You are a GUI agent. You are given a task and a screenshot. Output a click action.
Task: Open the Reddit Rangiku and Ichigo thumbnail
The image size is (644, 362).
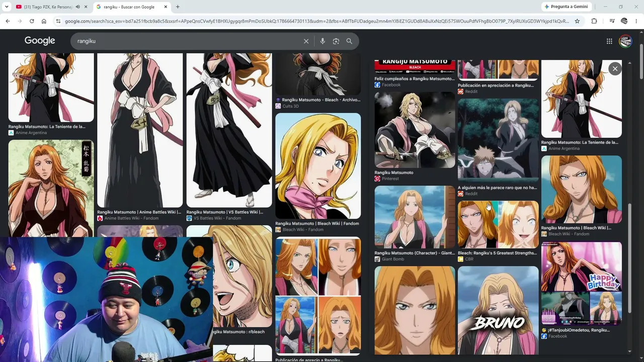[x=498, y=141]
